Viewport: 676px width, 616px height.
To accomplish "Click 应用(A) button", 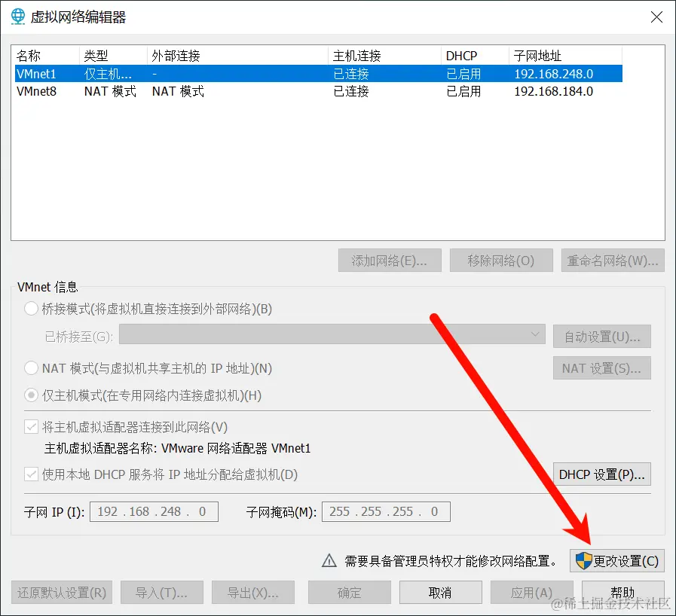I will (x=531, y=593).
